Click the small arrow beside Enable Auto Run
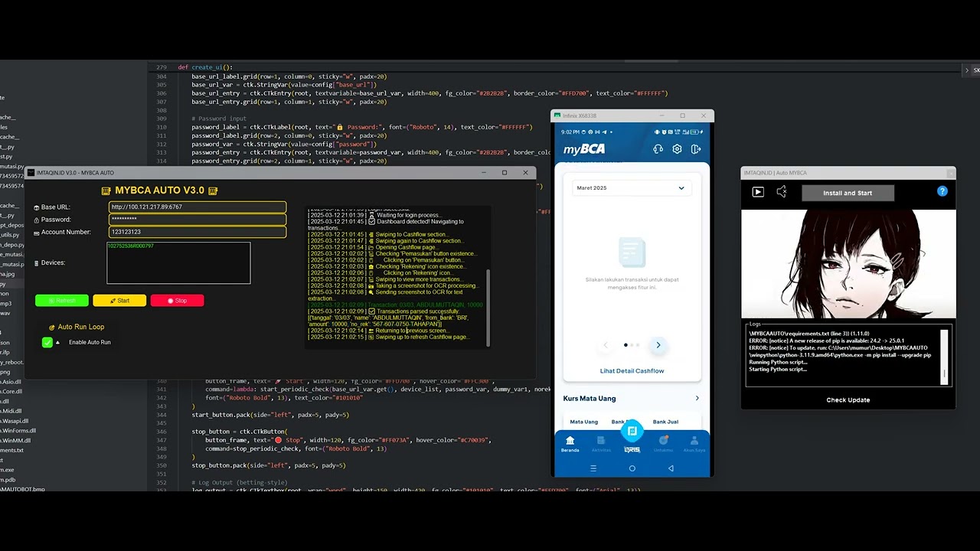The height and width of the screenshot is (551, 980). point(58,342)
